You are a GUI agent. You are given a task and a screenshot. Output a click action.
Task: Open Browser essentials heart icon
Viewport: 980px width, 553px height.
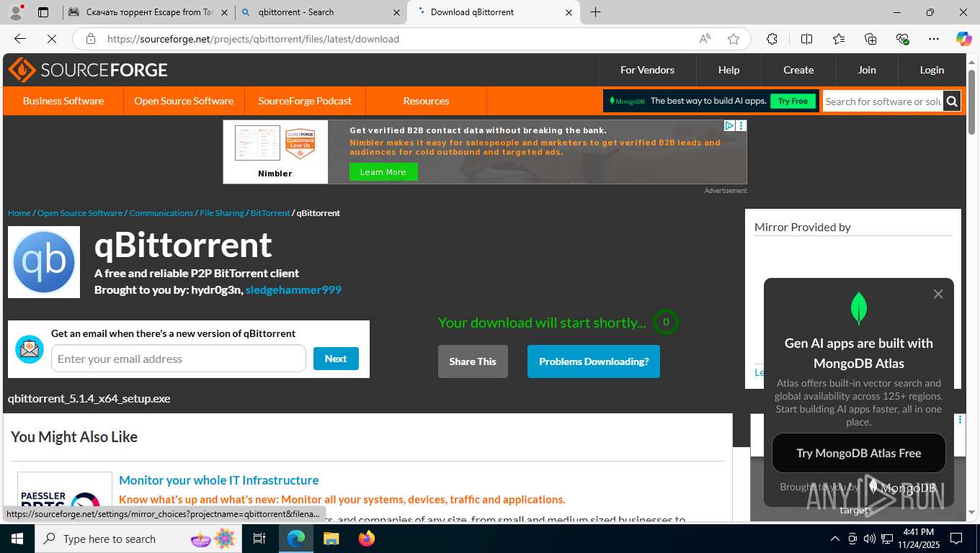[902, 39]
